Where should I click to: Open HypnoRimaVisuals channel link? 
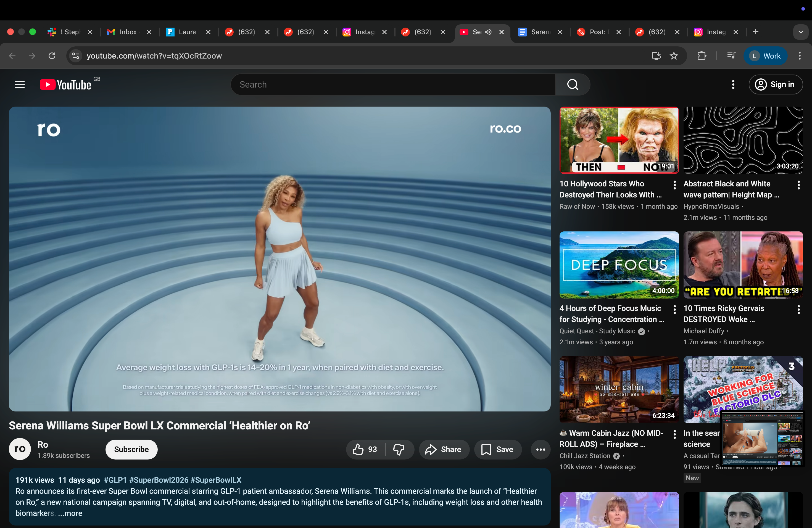coord(711,206)
